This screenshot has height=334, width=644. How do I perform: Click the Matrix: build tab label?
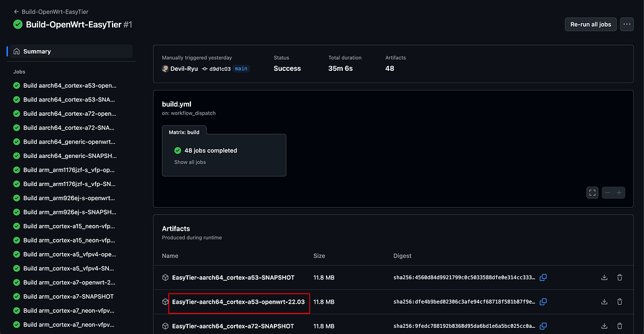click(x=184, y=132)
